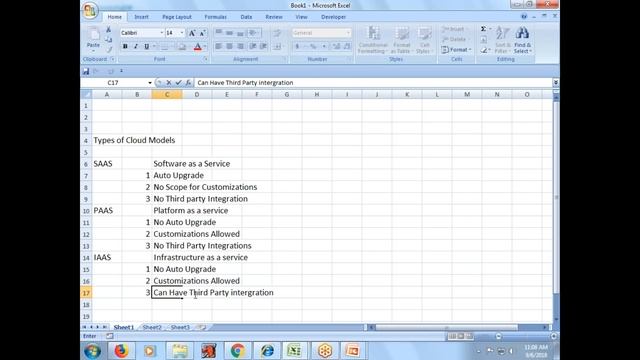Screen dimensions: 640x360
Task: Insert new worksheet tab icon
Action: tap(202, 327)
